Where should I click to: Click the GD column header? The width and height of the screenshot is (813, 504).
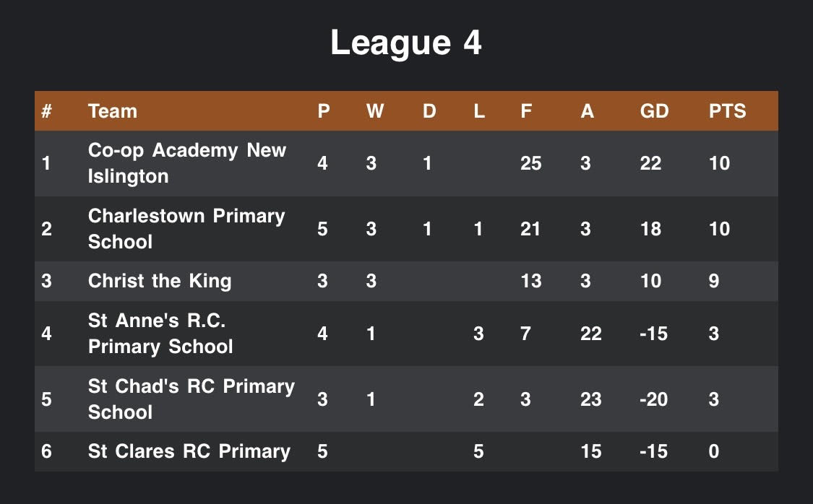click(x=654, y=111)
